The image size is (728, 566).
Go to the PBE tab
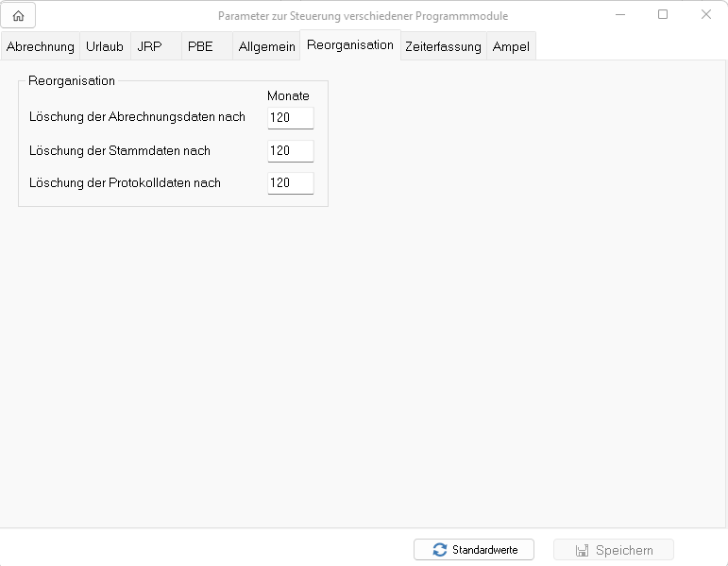[200, 46]
